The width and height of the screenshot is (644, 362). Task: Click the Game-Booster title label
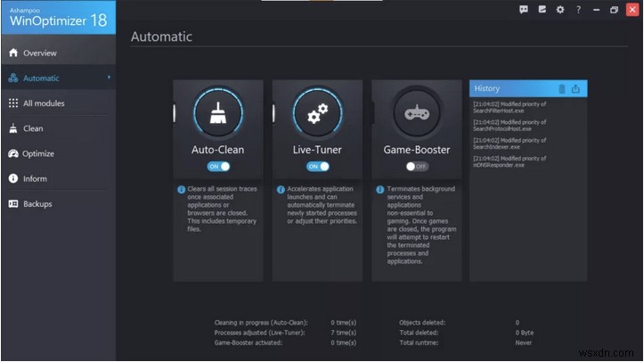point(417,150)
